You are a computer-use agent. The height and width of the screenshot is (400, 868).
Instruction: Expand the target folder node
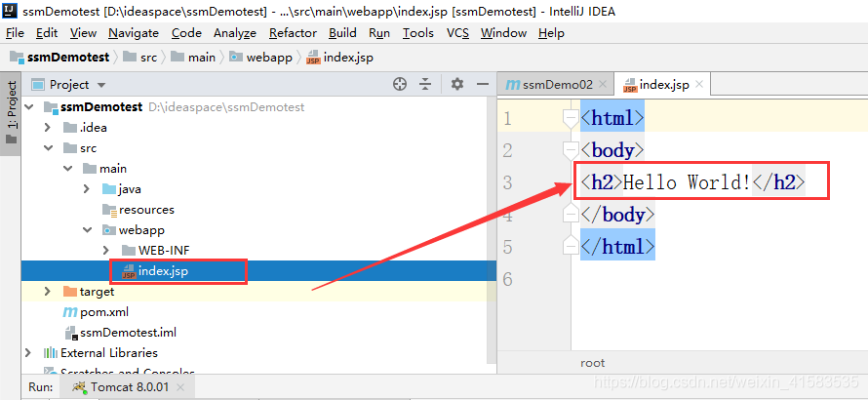pos(48,292)
